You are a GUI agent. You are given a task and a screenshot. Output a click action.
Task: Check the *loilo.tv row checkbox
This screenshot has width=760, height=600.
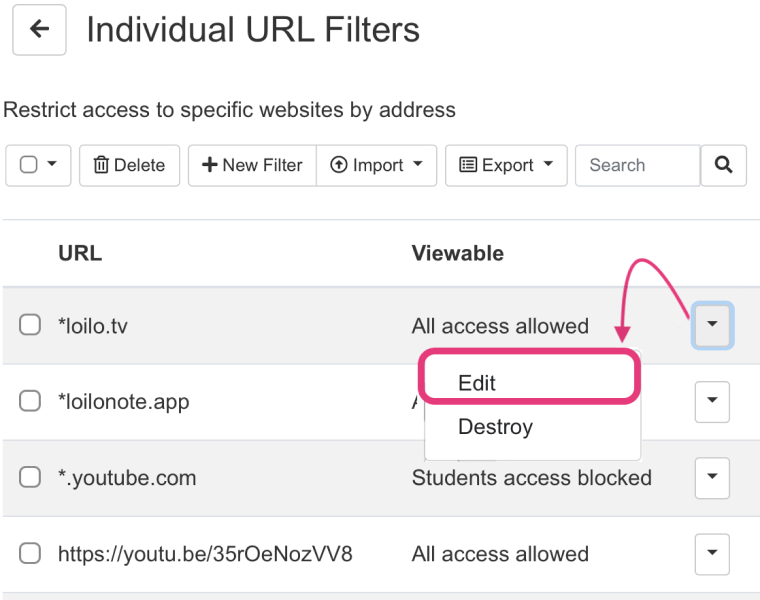30,325
